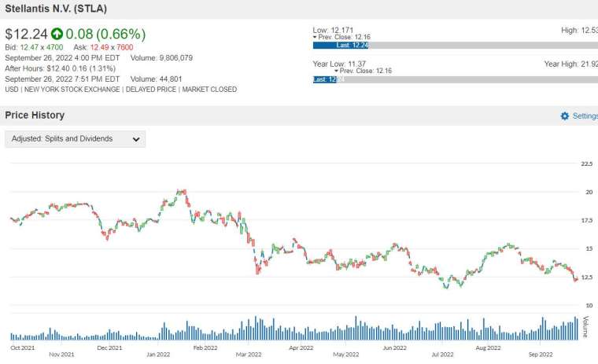Click Prev. Close: 12.16 marker above year range bar
The height and width of the screenshot is (364, 598).
click(x=363, y=71)
